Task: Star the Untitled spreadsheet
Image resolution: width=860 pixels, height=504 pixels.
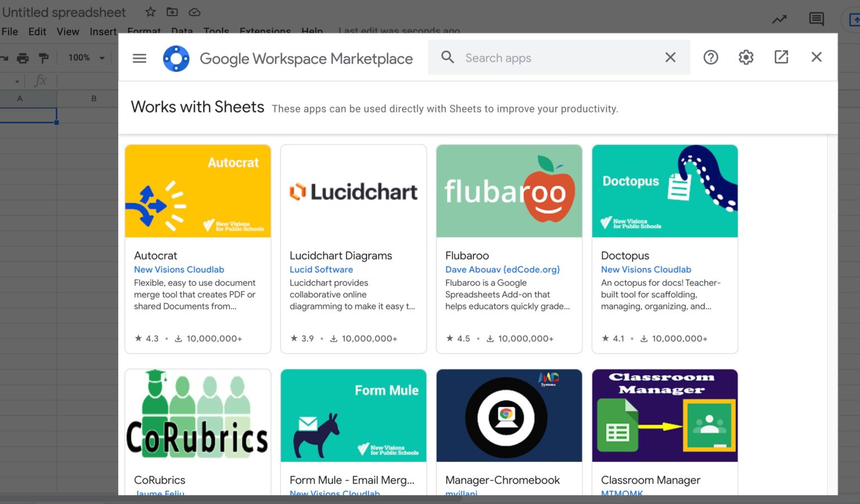Action: pyautogui.click(x=151, y=12)
